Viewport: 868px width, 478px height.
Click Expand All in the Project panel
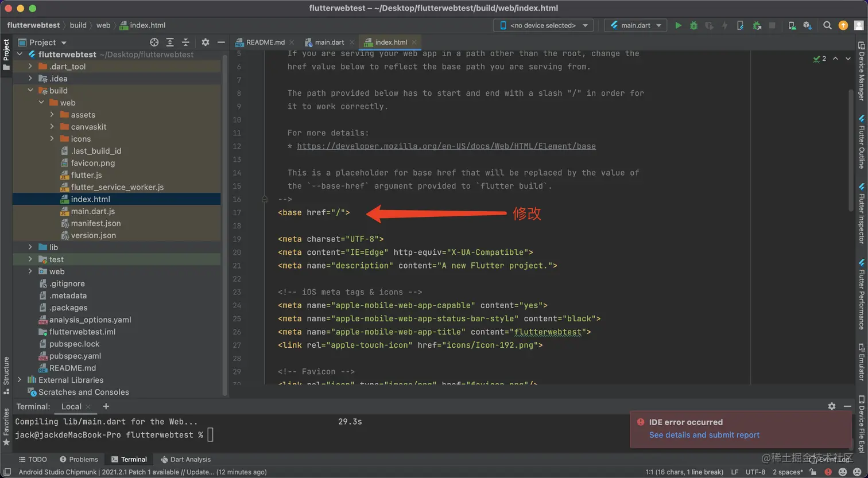pos(170,42)
